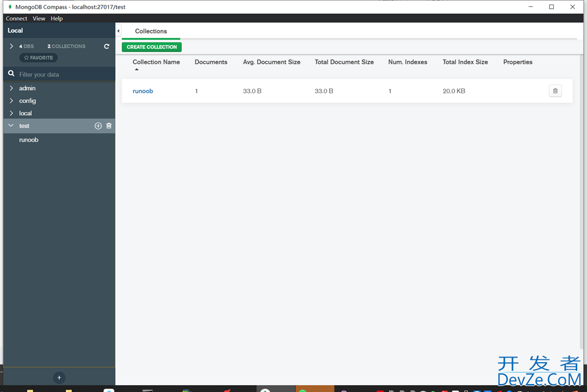Refresh the databases list icon
This screenshot has width=587, height=392.
pyautogui.click(x=107, y=46)
